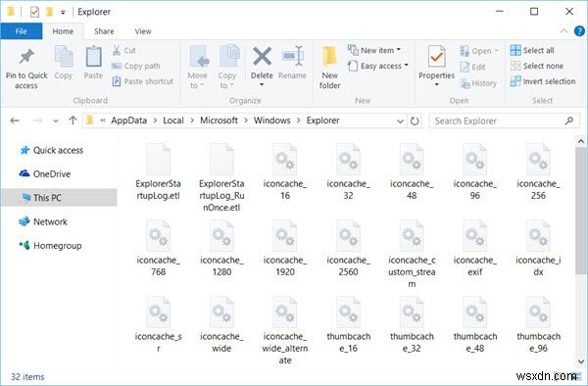This screenshot has width=588, height=386.
Task: Select the thumbcache_16 file
Action: coord(348,324)
